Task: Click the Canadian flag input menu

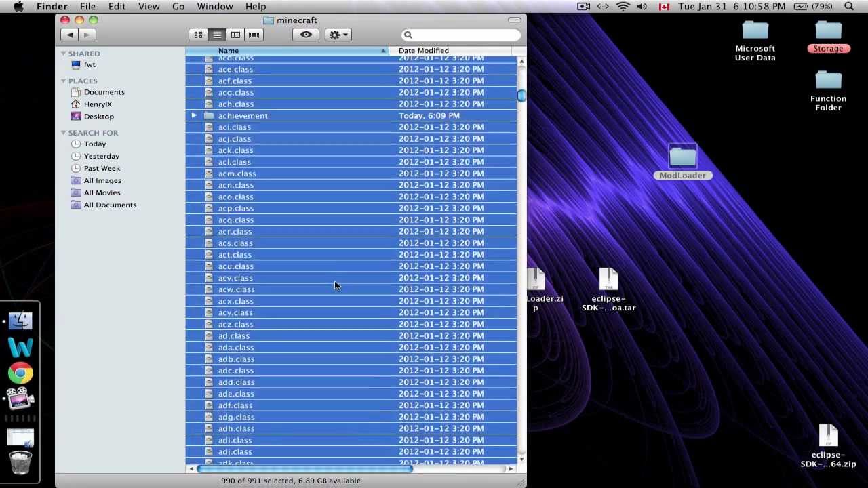Action: click(x=664, y=6)
